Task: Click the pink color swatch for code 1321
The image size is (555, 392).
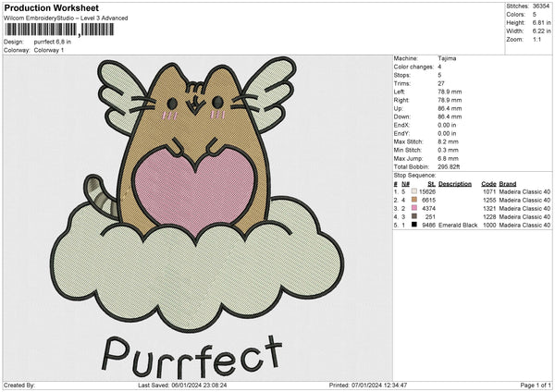Action: click(414, 208)
